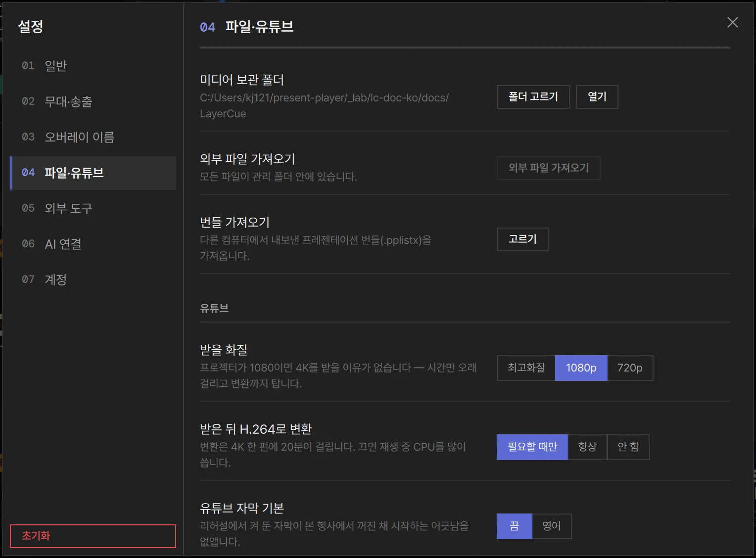Choose 720p download quality
This screenshot has width=756, height=558.
630,368
